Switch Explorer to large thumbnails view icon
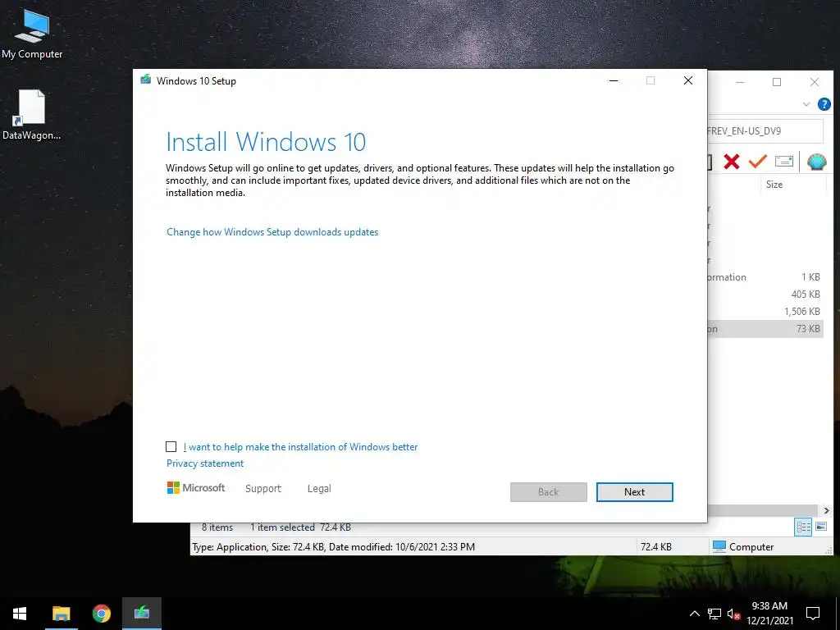Screen dimensions: 840x630 click(x=820, y=527)
